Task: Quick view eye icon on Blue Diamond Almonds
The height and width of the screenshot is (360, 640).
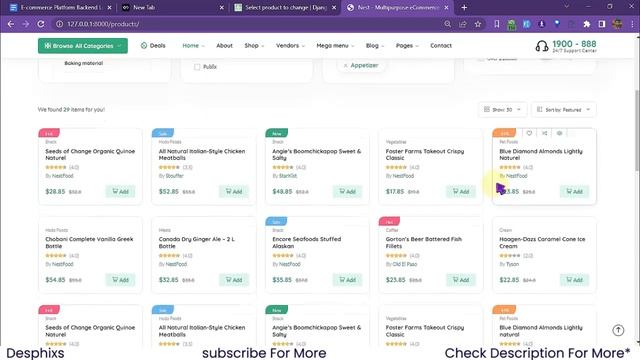Action: pos(560,133)
